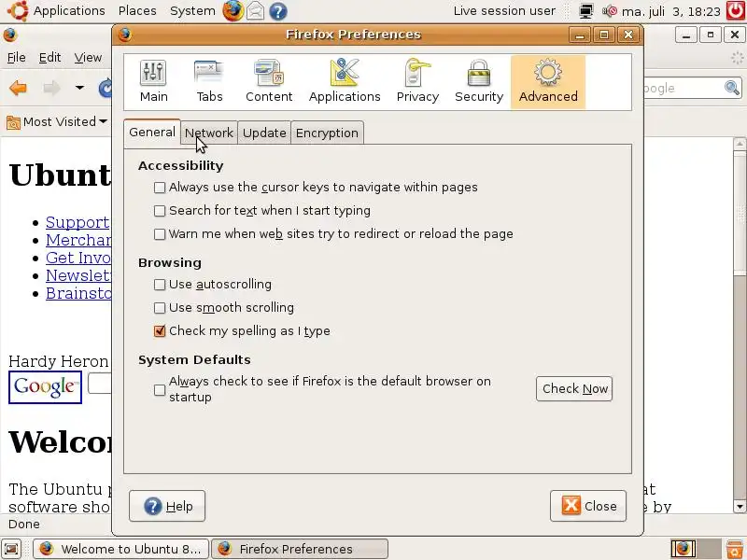Click the Firefox icon in Preferences title bar
The image size is (747, 560).
click(x=125, y=35)
